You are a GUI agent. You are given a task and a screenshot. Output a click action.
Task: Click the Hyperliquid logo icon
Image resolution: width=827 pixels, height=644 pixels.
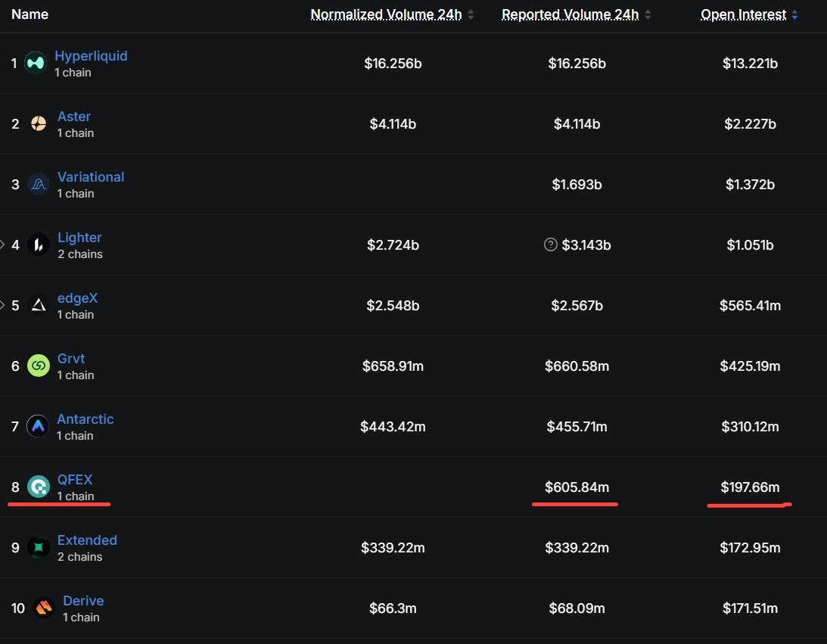pos(36,64)
